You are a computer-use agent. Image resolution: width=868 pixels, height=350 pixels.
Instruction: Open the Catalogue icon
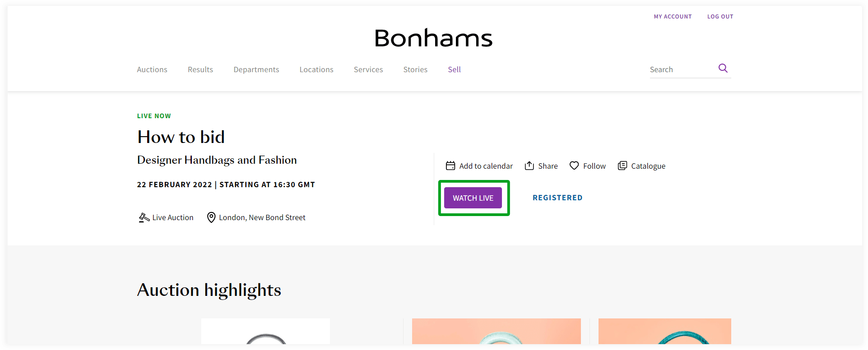tap(622, 166)
